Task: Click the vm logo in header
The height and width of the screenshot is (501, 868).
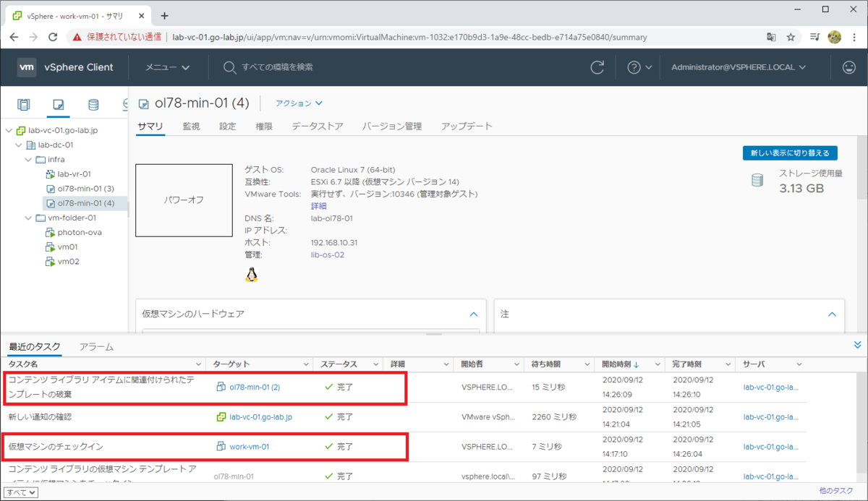Action: 27,67
